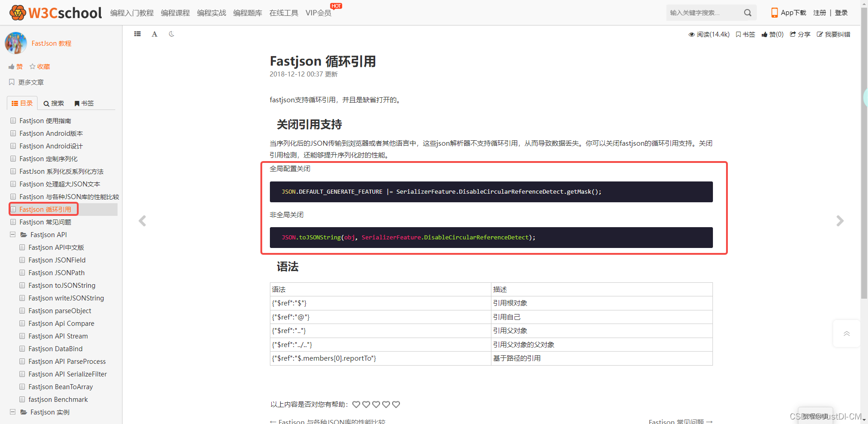Open Fastjson DataBind item
Screen dimensions: 868x424
click(56, 349)
